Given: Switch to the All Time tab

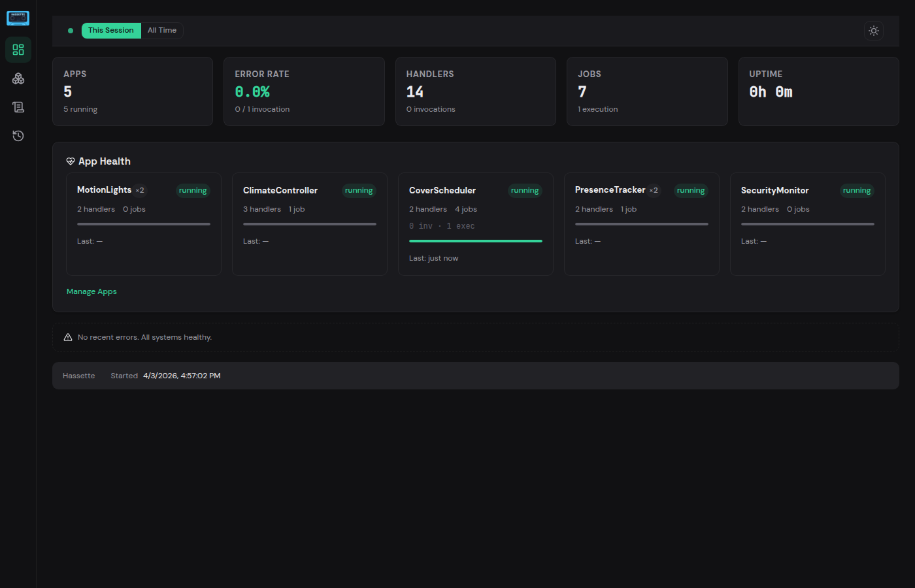Looking at the screenshot, I should coord(162,30).
